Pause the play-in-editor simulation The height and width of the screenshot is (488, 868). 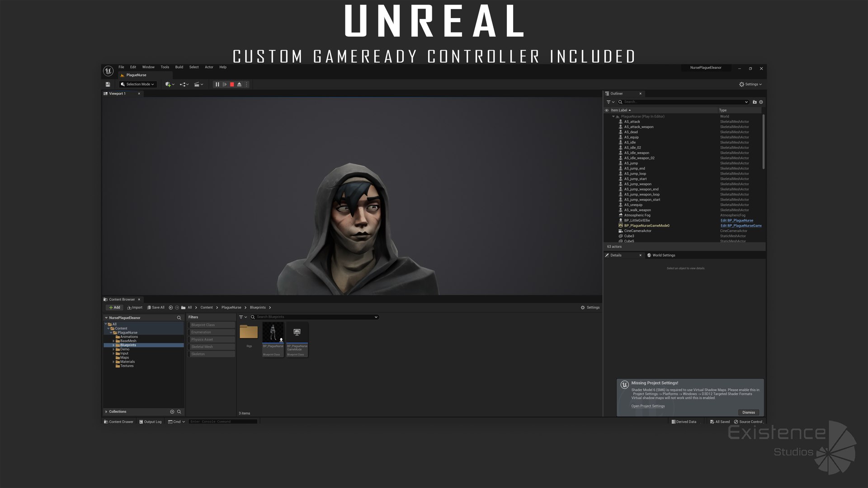pyautogui.click(x=217, y=84)
